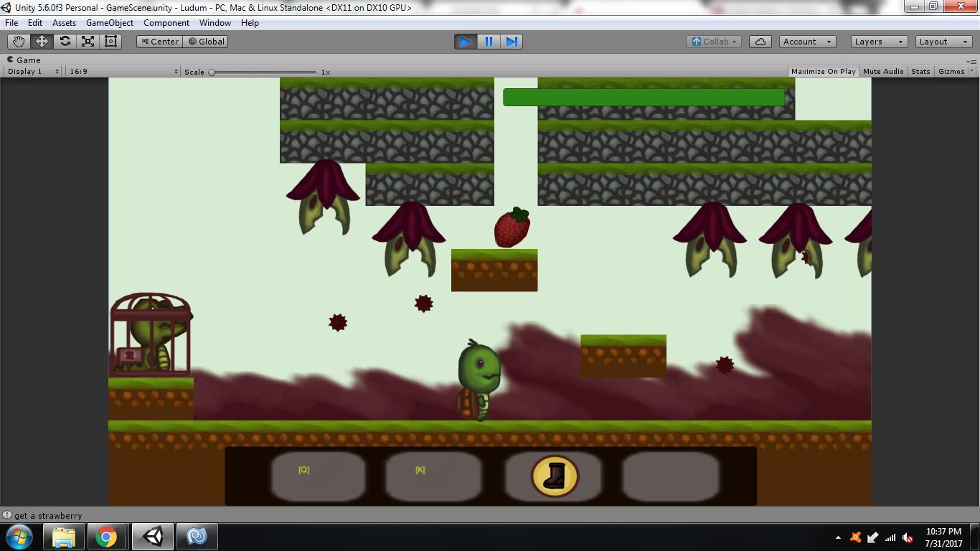Viewport: 980px width, 551px height.
Task: Open the Layers dropdown
Action: [878, 41]
